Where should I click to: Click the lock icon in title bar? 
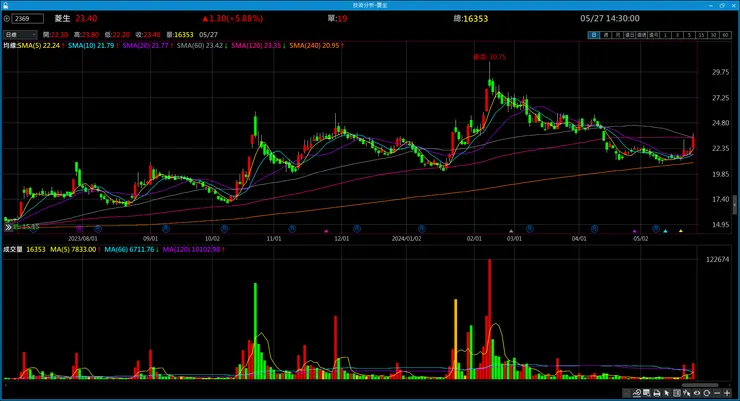click(x=5, y=5)
